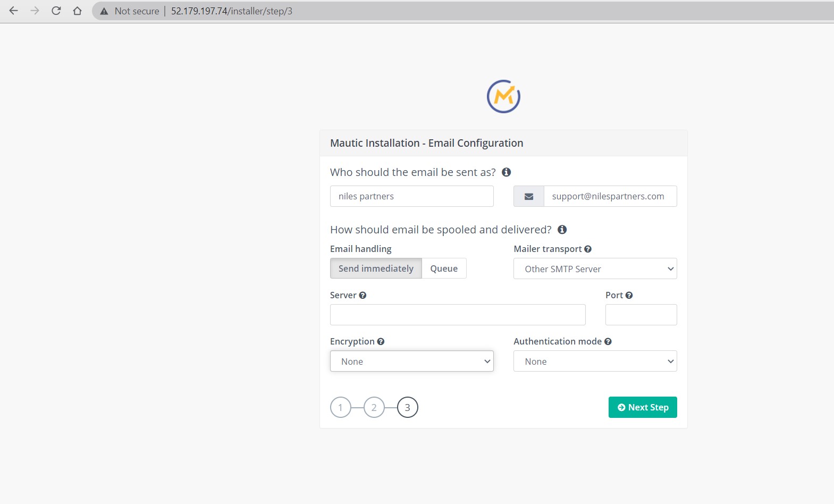Click into the Server input field
The width and height of the screenshot is (834, 504).
[458, 315]
